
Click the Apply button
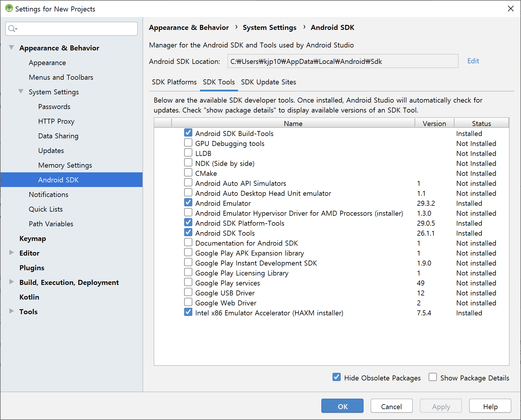point(441,406)
